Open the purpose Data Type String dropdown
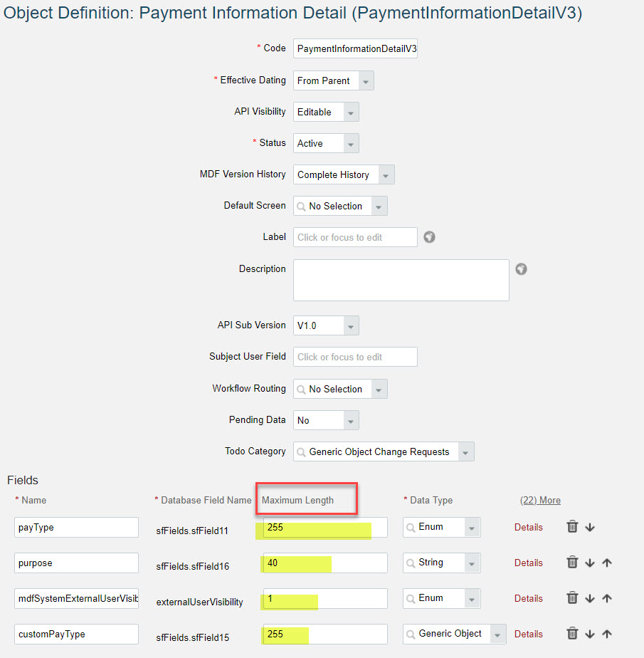The height and width of the screenshot is (658, 644). click(x=472, y=563)
